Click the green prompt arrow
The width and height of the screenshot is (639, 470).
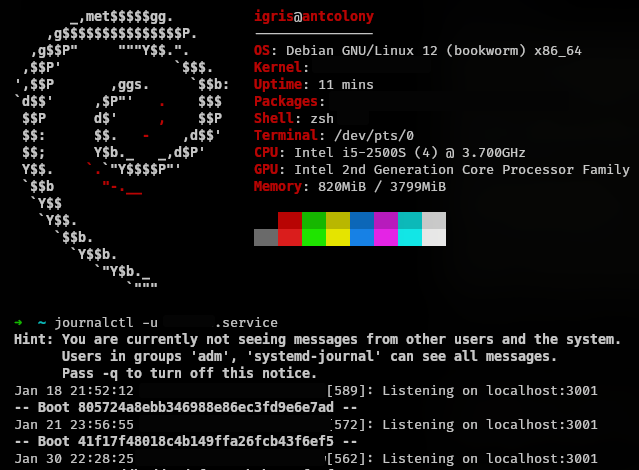point(18,322)
